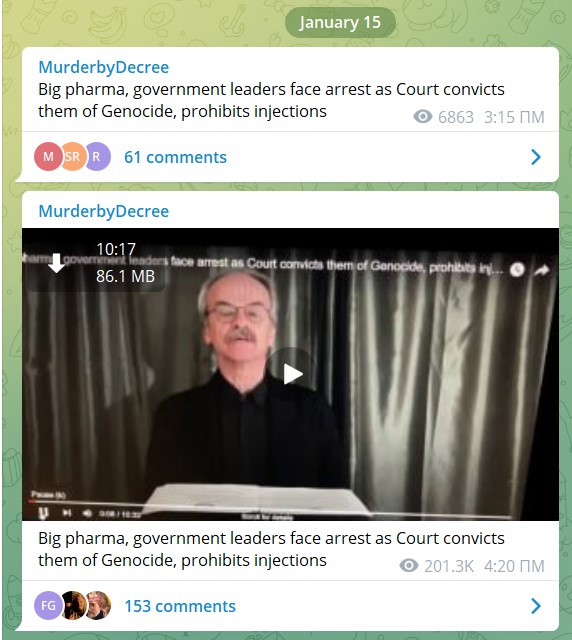Viewport: 572px width, 640px height.
Task: Click the views eye icon showing 201.3K
Action: 409,566
